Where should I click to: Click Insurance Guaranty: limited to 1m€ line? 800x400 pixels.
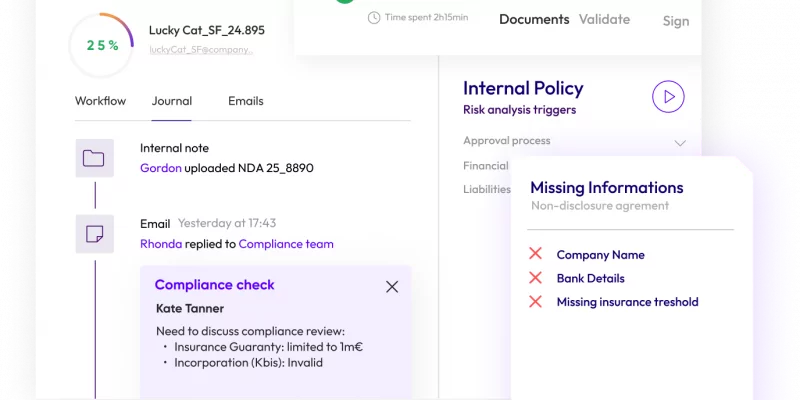(x=268, y=347)
